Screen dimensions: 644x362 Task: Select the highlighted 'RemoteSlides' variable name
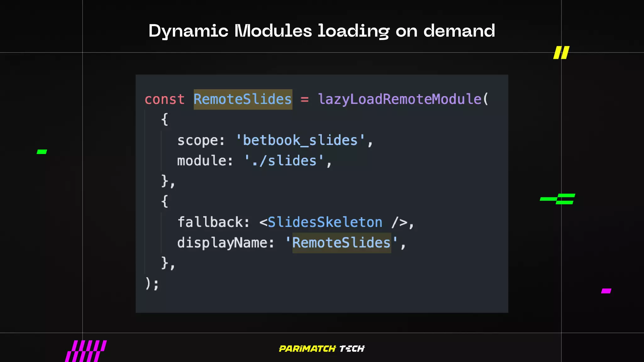[x=243, y=99]
